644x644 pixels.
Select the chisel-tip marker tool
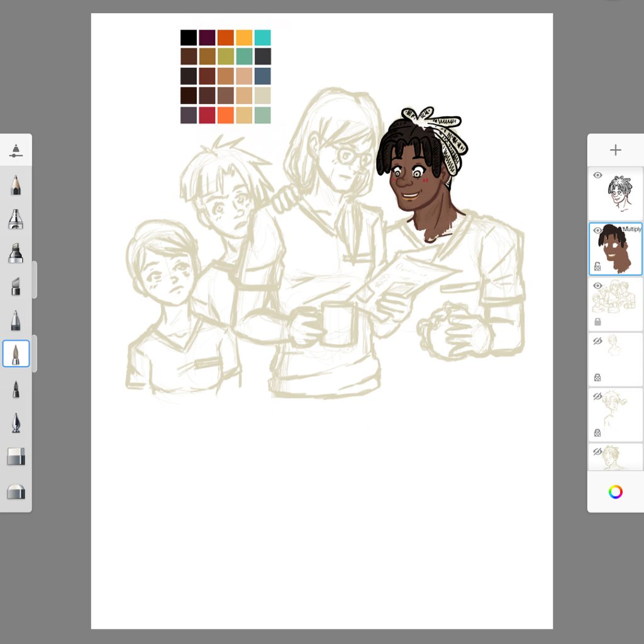(16, 286)
